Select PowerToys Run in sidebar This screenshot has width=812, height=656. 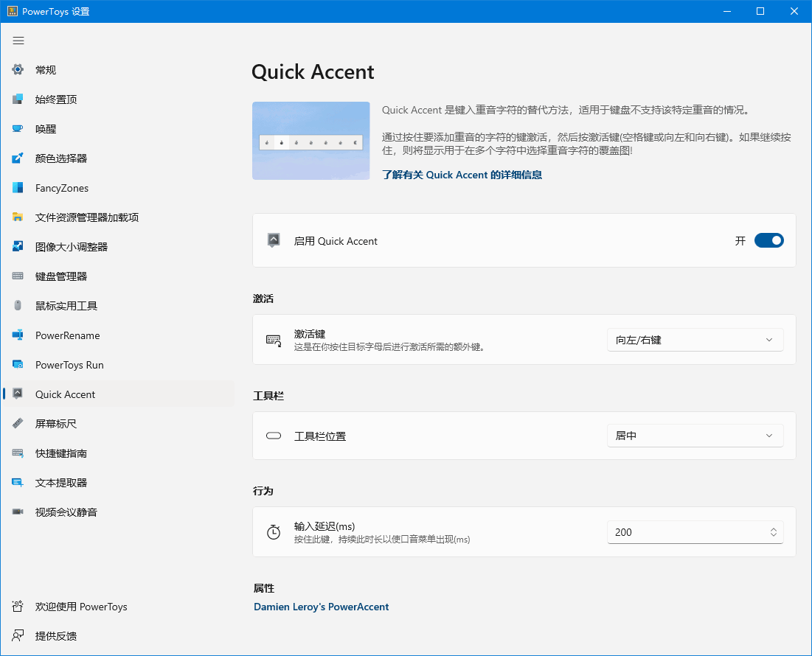tap(69, 365)
